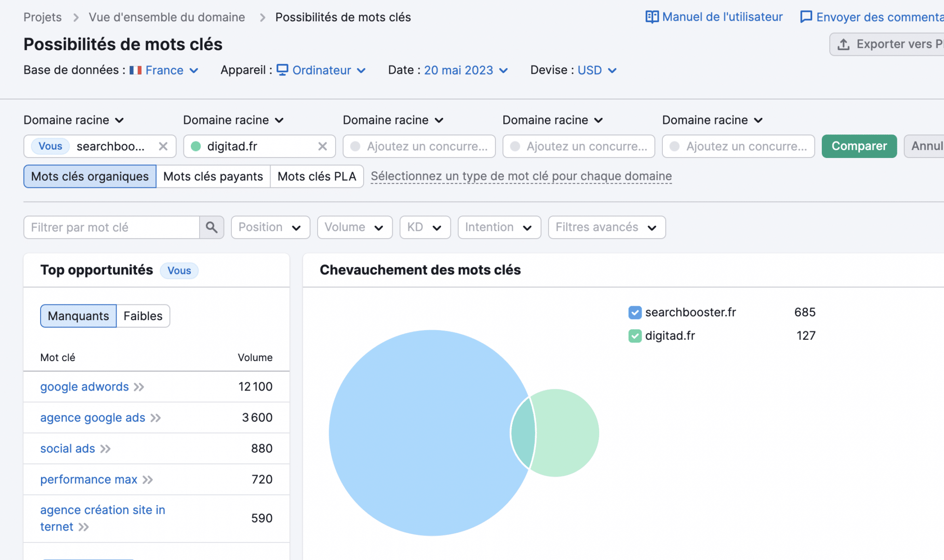Viewport: 944px width, 560px height.
Task: Expand the first Domaine racine dropdown
Action: [74, 120]
